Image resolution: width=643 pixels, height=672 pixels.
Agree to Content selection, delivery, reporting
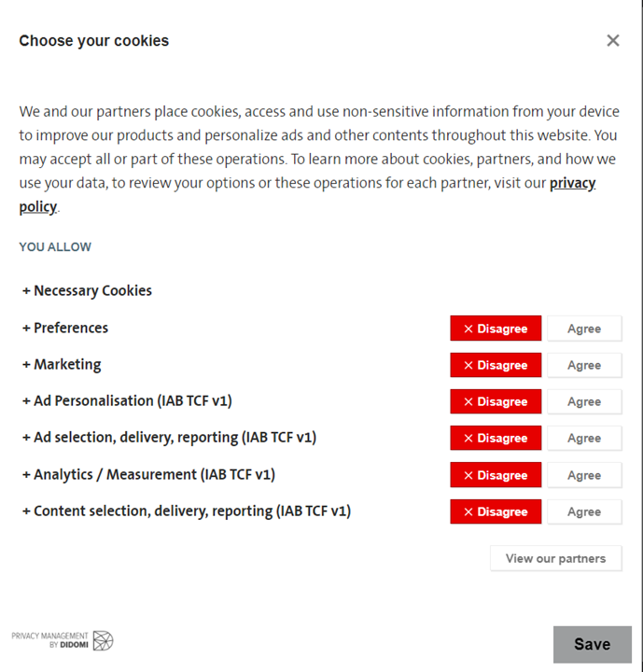pos(584,511)
